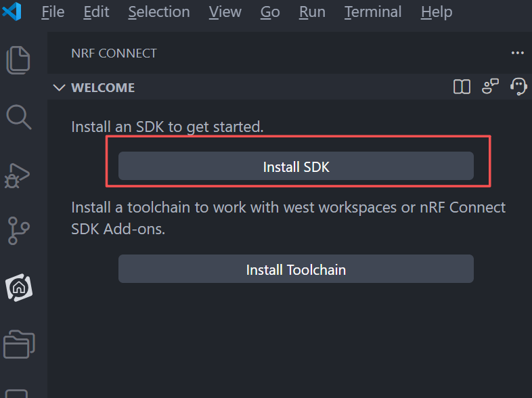Screen dimensions: 532x398
Task: Click the NRF CONNECT panel title
Action: click(x=114, y=53)
